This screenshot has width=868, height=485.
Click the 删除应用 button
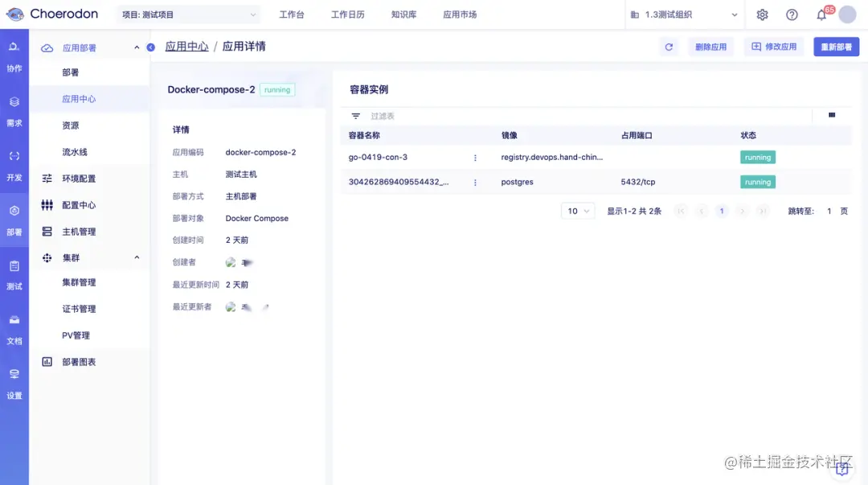pyautogui.click(x=710, y=47)
